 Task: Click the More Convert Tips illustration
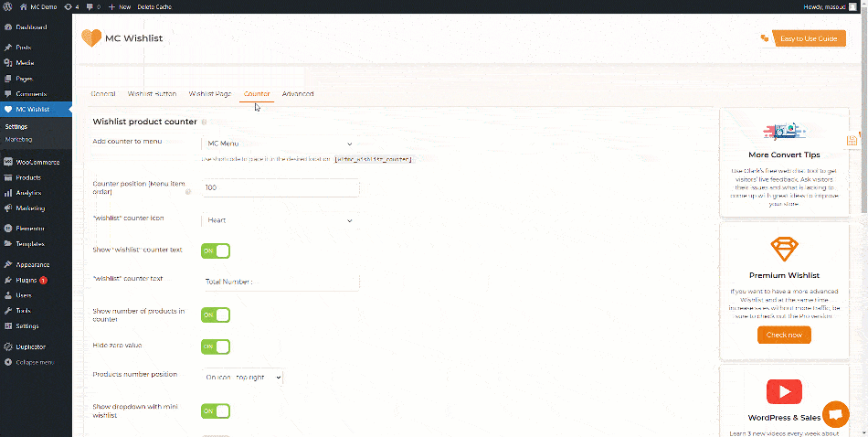[785, 132]
